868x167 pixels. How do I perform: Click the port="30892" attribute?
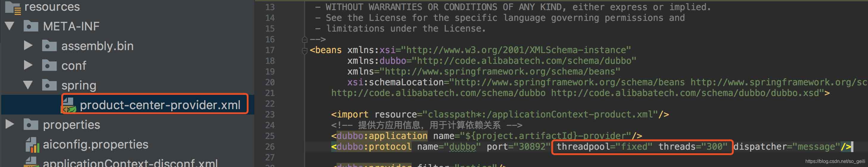coord(518,146)
